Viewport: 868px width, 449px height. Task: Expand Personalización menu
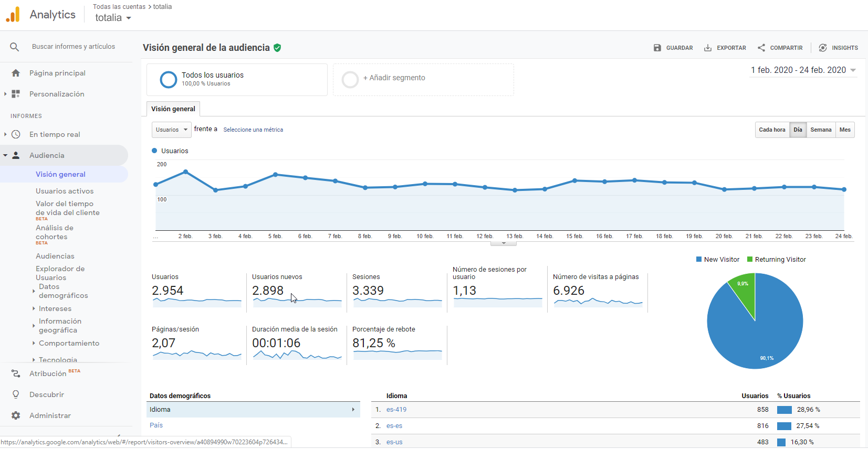click(5, 94)
